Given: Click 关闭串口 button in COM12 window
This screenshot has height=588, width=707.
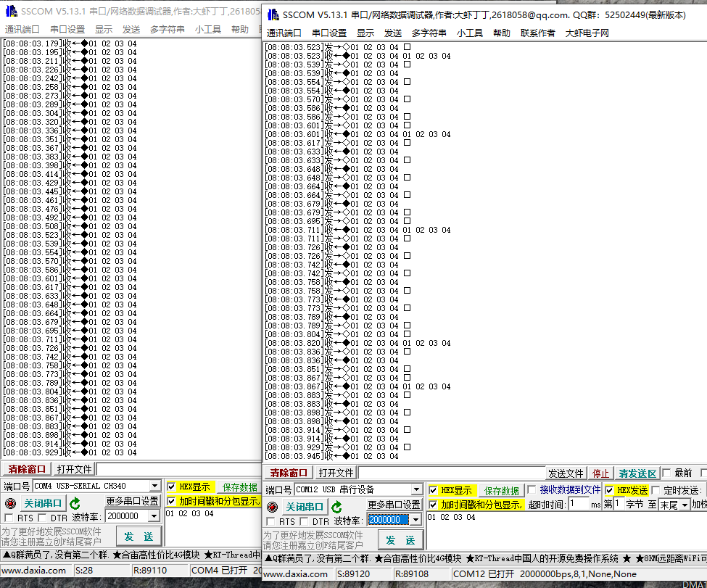Looking at the screenshot, I should tap(305, 507).
